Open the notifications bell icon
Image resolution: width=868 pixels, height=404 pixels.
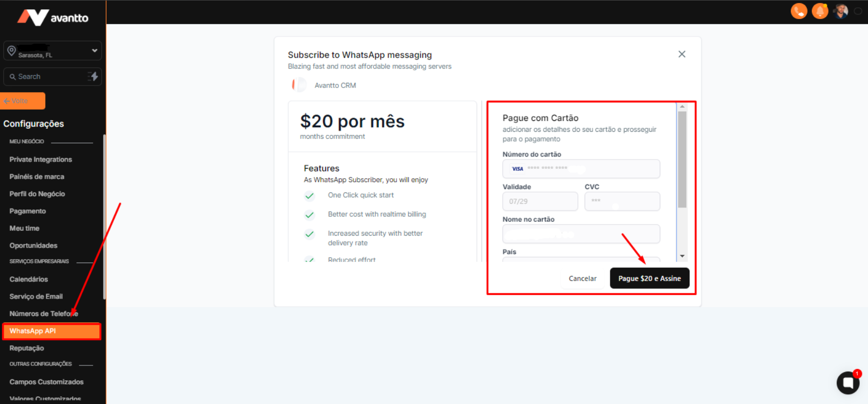pyautogui.click(x=820, y=11)
